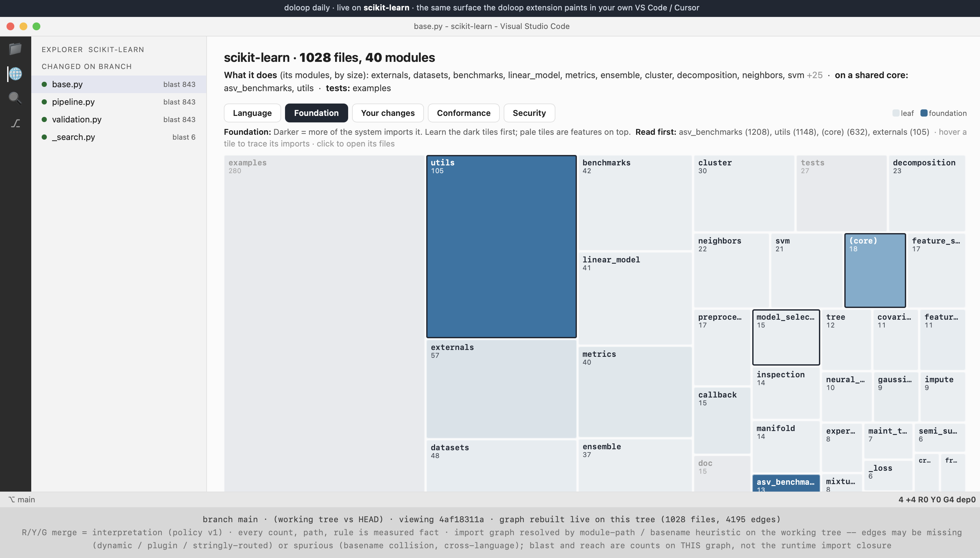Open base.py in changed files list
Image resolution: width=980 pixels, height=558 pixels.
119,84
